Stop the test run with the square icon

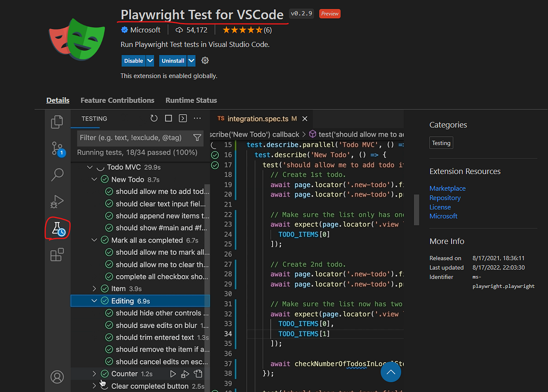(168, 118)
